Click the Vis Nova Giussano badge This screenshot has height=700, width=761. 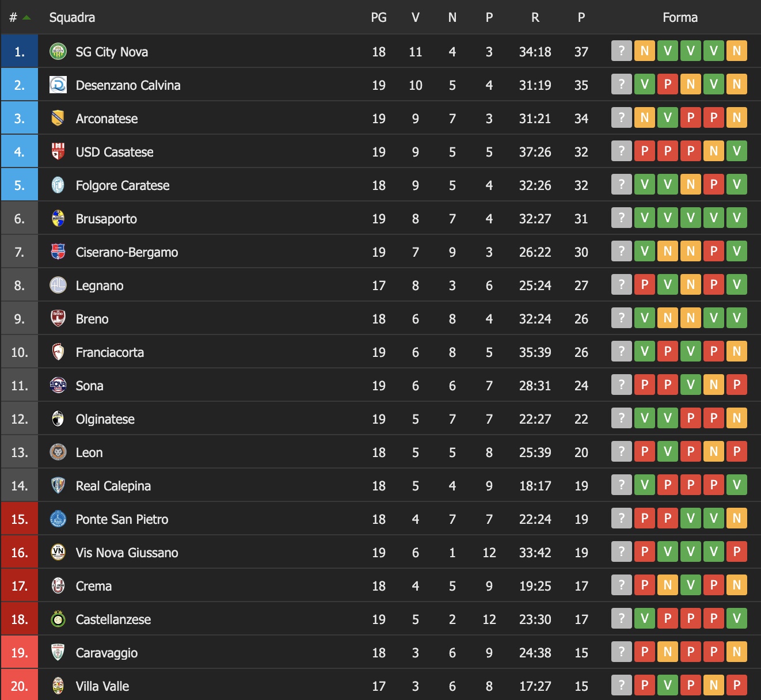tap(58, 553)
